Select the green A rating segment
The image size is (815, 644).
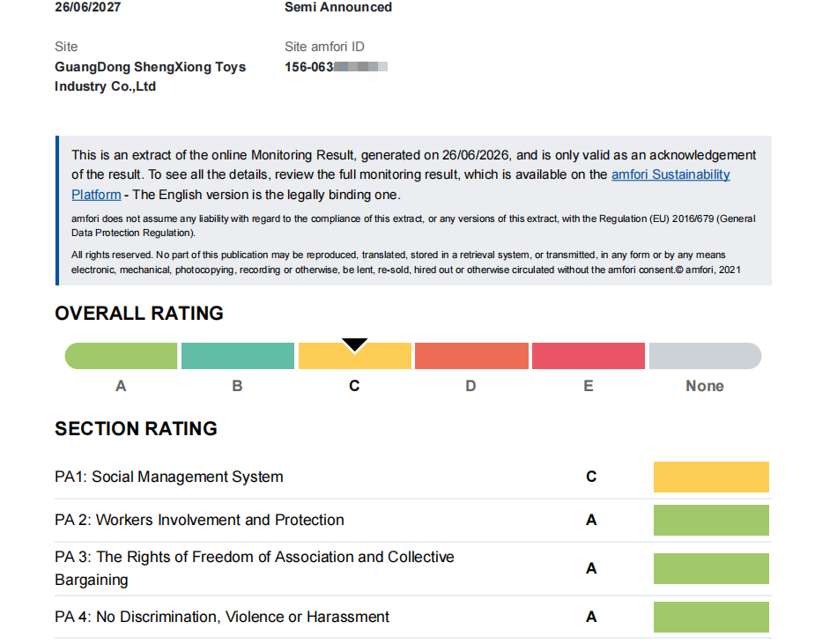[121, 356]
